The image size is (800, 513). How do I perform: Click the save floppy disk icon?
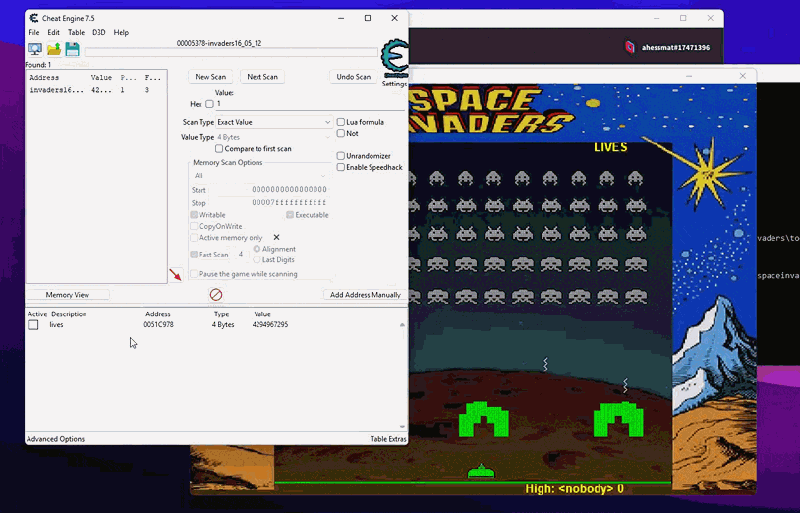point(72,49)
